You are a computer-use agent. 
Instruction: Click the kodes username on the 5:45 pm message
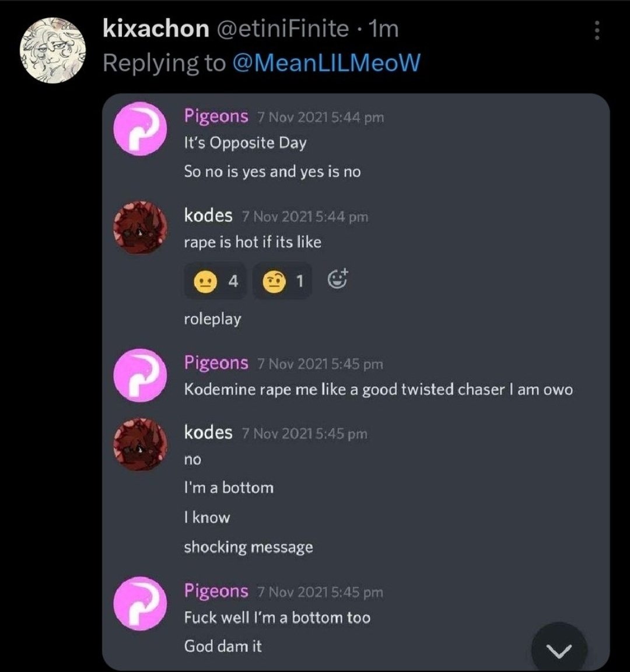pyautogui.click(x=208, y=432)
